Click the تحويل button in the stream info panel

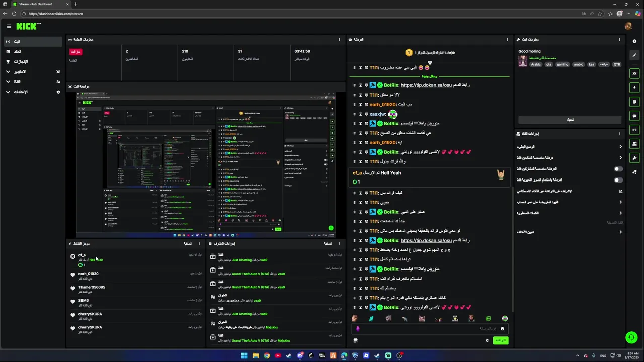(x=570, y=120)
